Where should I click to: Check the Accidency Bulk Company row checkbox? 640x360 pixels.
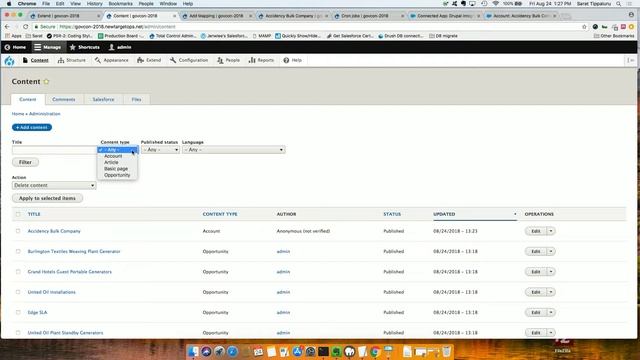point(18,231)
